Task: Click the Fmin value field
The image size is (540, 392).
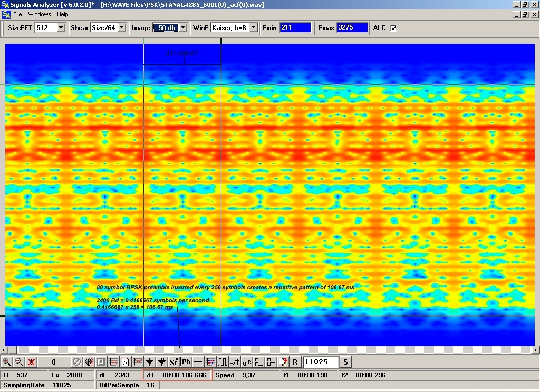Action: [x=295, y=28]
